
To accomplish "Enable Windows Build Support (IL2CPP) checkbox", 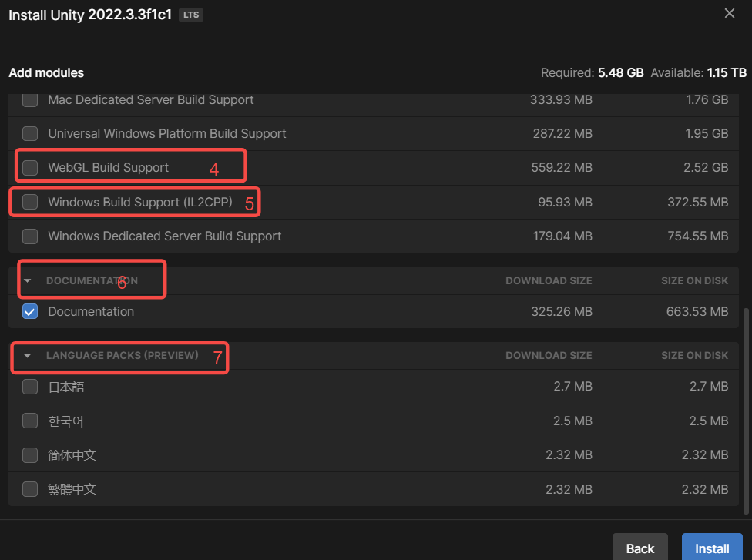I will [x=30, y=202].
